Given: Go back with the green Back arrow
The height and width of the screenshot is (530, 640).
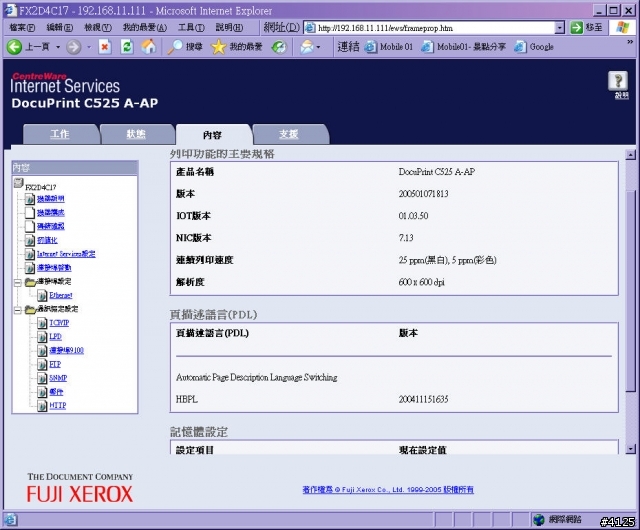Looking at the screenshot, I should [x=14, y=47].
